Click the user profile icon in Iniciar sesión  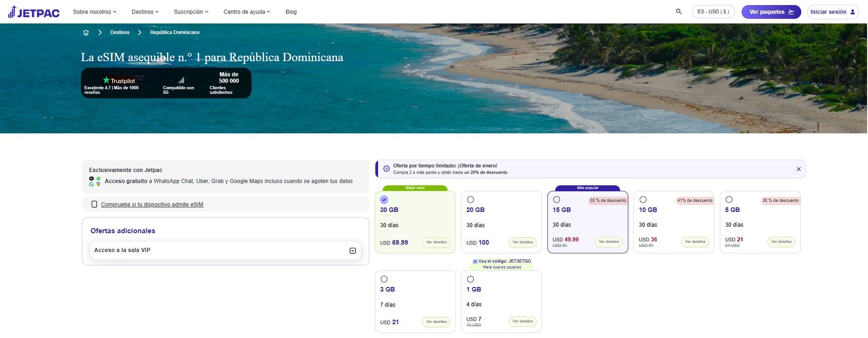(x=852, y=12)
